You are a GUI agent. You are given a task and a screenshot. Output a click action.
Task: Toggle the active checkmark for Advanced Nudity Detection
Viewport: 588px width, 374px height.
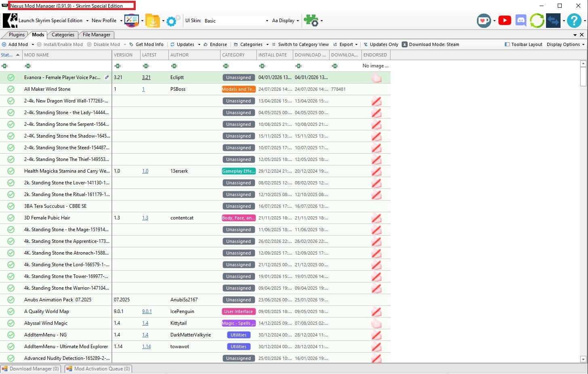11,358
